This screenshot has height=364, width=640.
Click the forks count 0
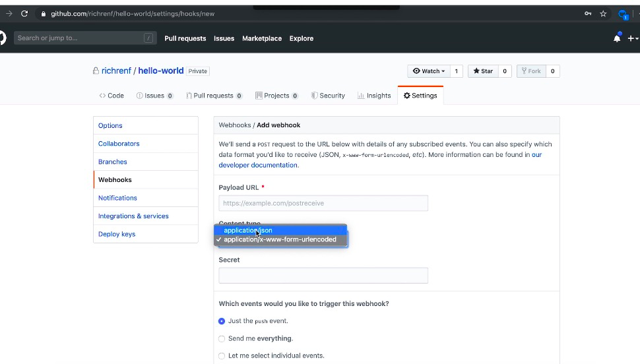553,71
